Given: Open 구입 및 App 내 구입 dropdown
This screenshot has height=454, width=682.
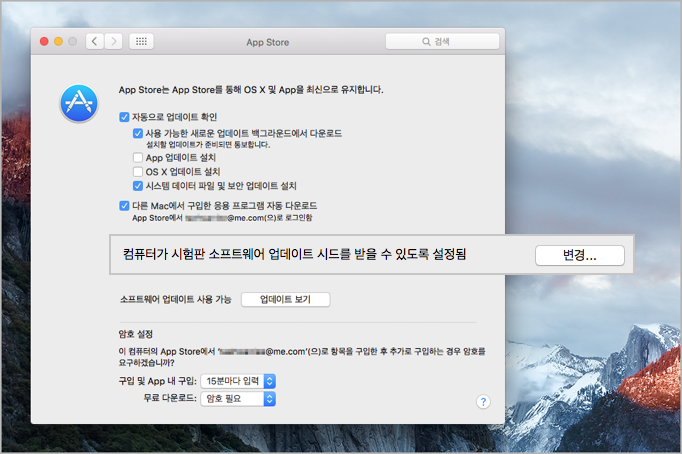Looking at the screenshot, I should 238,381.
